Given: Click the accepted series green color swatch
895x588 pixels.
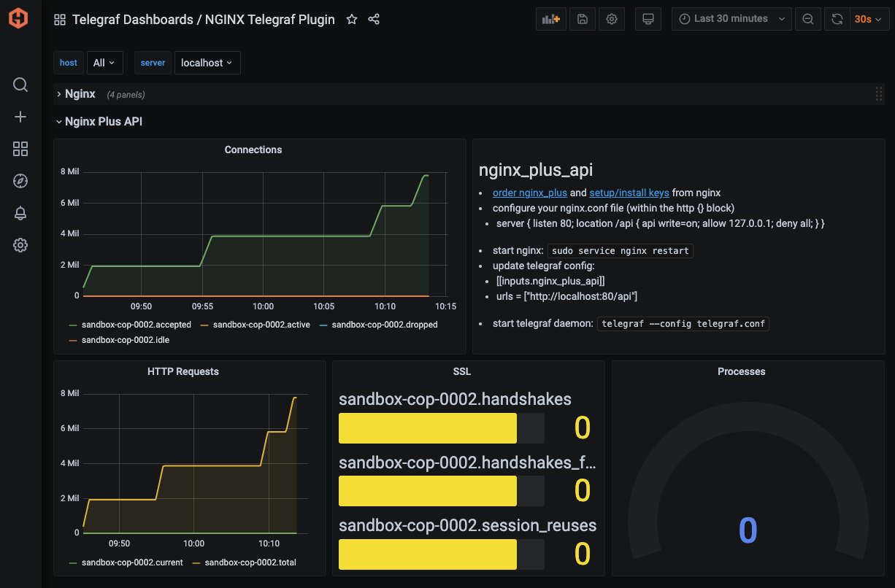Looking at the screenshot, I should pos(73,325).
